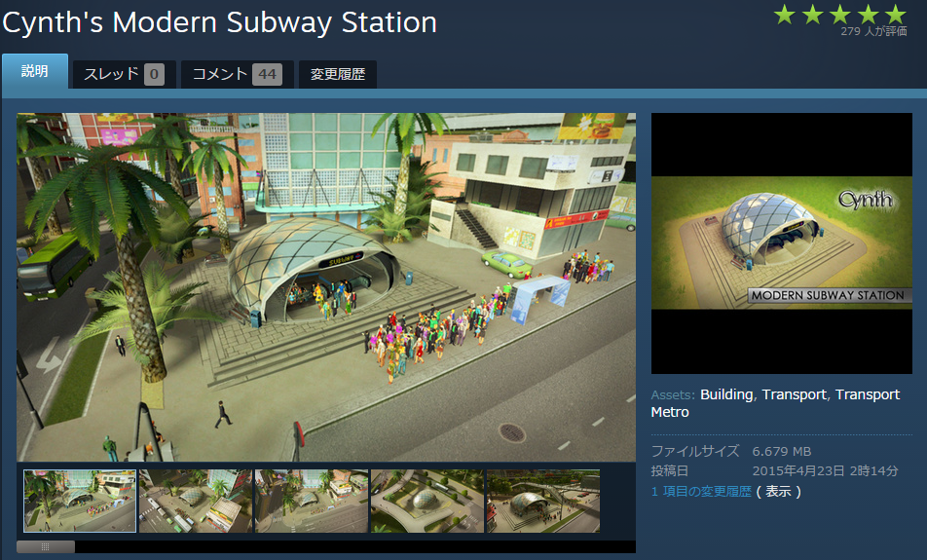Select the fifth thumbnail with the overpass
The image size is (927, 560).
click(x=543, y=501)
